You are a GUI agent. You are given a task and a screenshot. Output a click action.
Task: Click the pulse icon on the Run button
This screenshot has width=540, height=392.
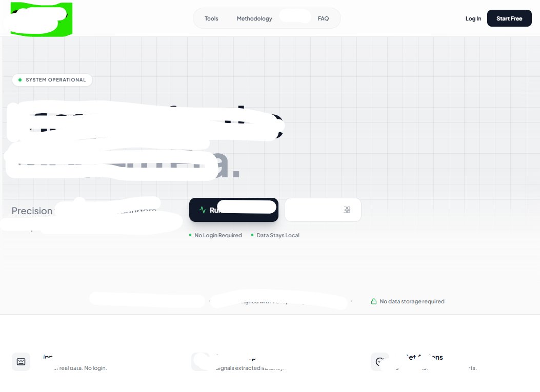click(203, 210)
